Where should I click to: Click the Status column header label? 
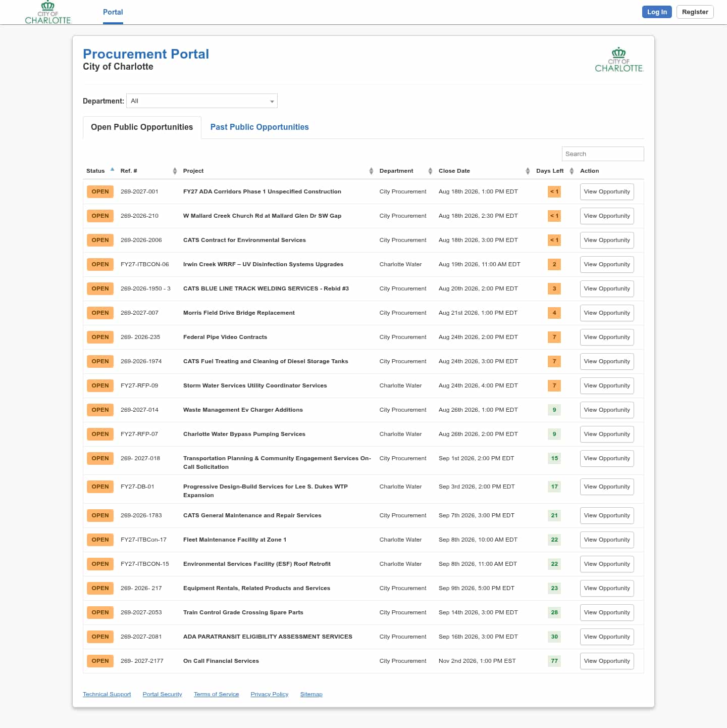click(95, 171)
